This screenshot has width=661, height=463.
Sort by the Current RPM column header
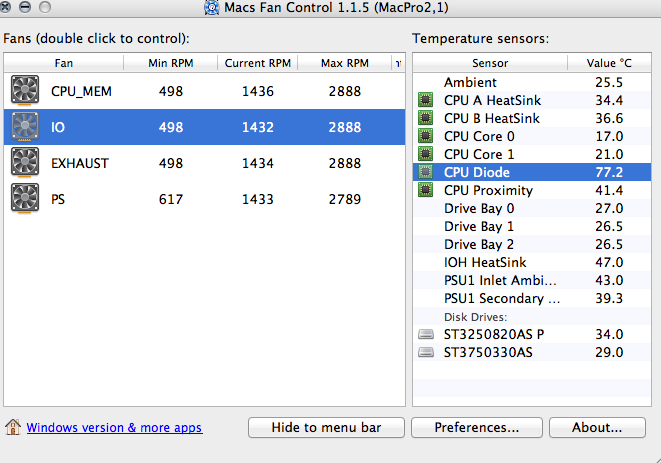(x=258, y=63)
